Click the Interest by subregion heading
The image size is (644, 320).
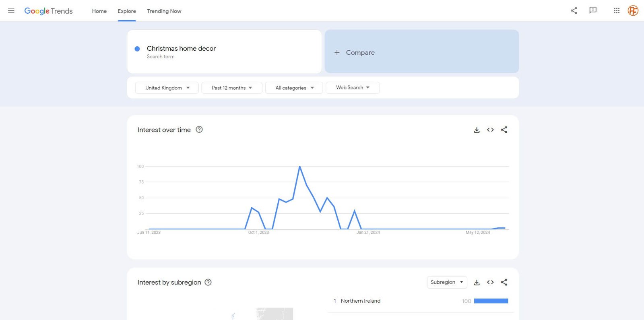tap(169, 282)
